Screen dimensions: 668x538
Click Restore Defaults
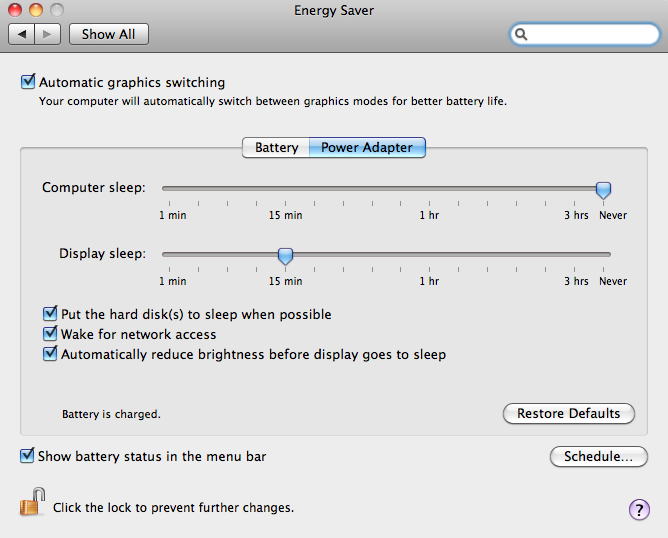[569, 413]
